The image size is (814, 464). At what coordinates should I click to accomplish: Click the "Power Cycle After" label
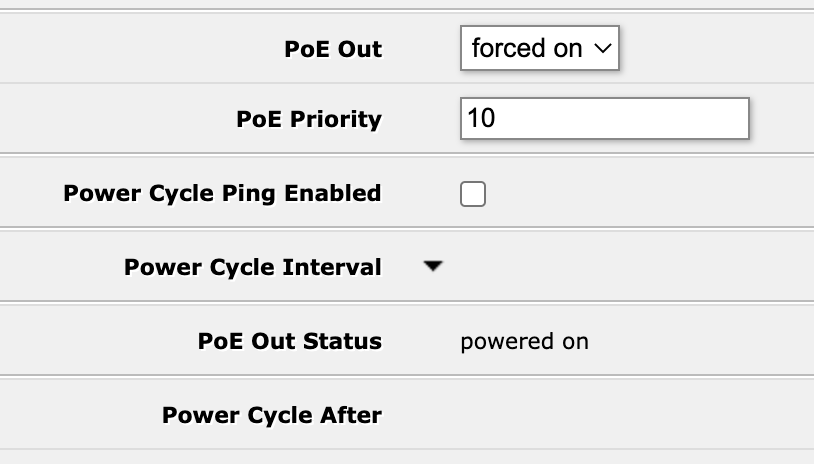272,414
